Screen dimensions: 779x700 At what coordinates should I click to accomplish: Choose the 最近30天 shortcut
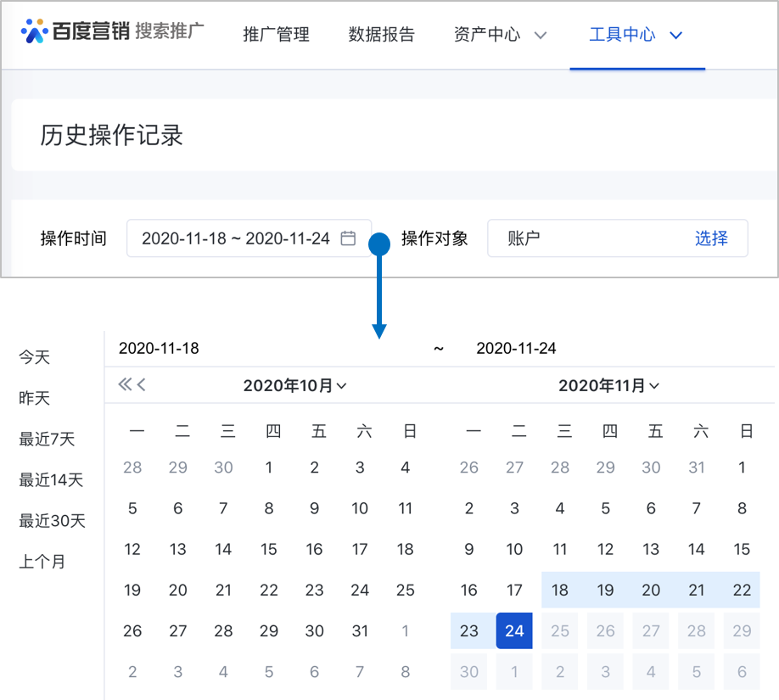tap(53, 521)
